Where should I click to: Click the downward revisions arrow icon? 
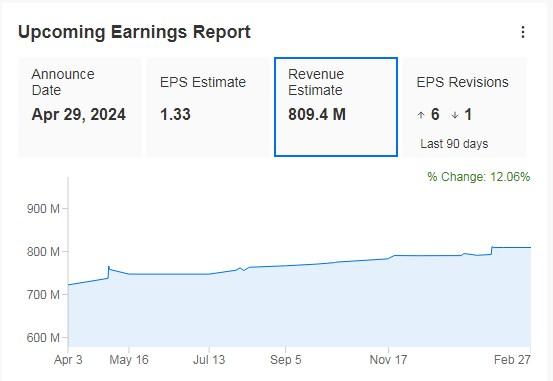tap(455, 115)
